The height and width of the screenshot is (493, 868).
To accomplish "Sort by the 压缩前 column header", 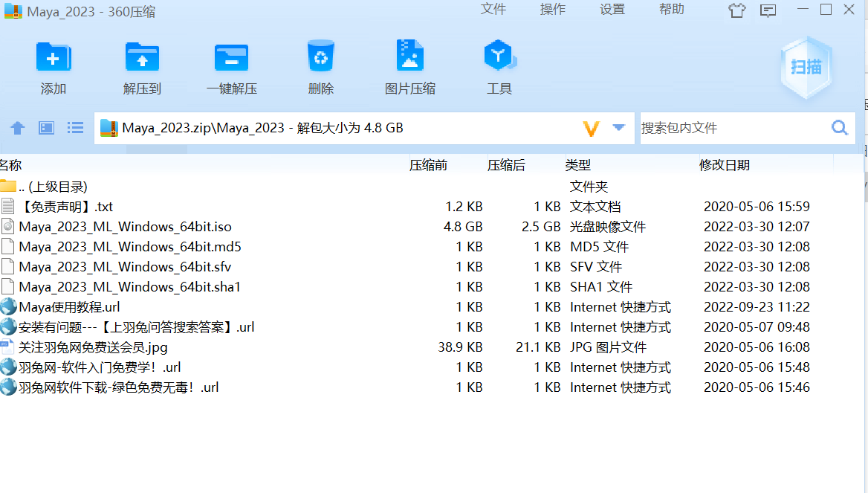I will click(x=429, y=165).
